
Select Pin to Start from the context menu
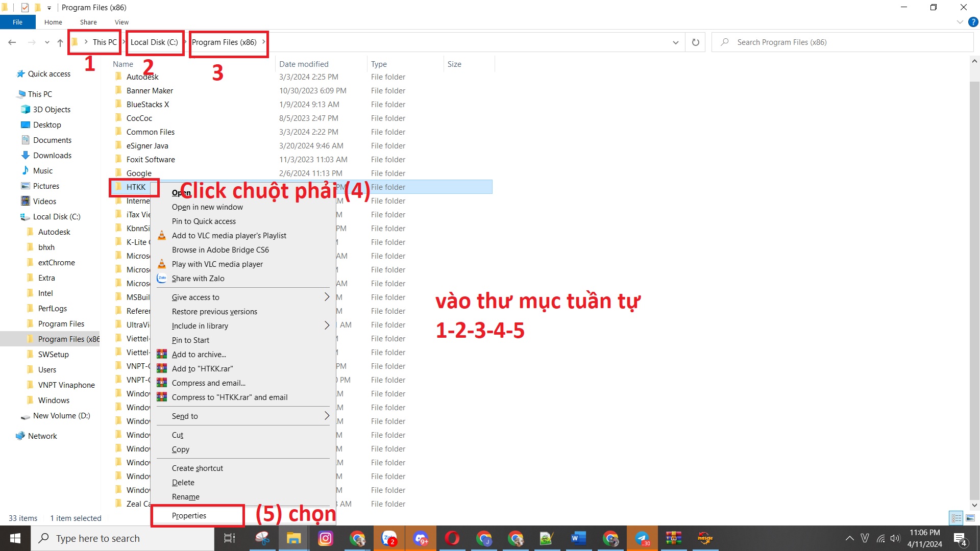click(x=190, y=340)
